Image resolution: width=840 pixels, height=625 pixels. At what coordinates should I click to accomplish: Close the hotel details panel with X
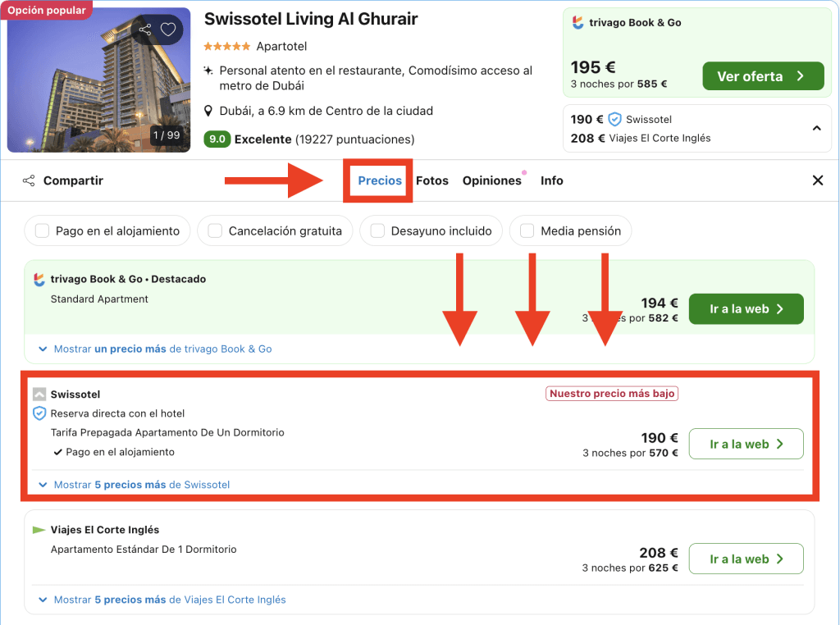tap(817, 180)
